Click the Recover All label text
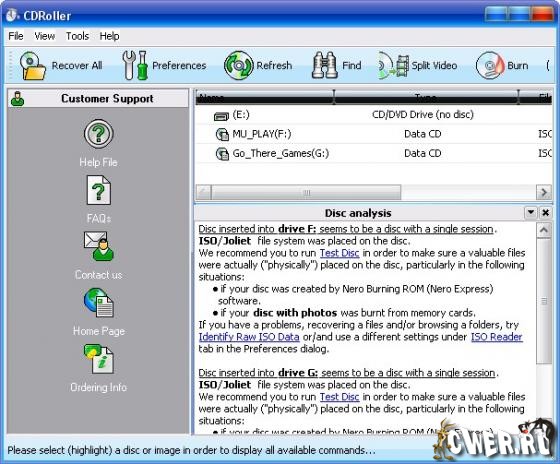Image resolution: width=560 pixels, height=464 pixels. click(77, 66)
